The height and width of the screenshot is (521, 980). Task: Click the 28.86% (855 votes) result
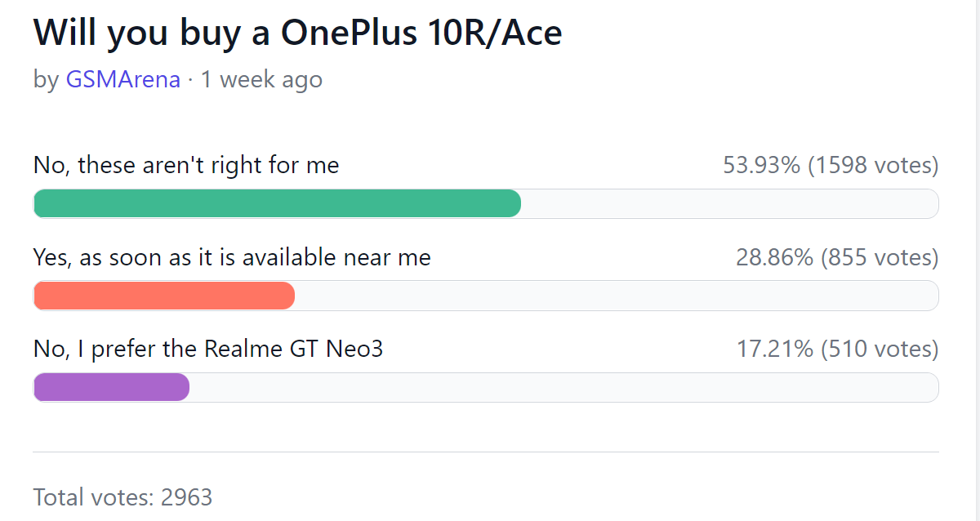click(837, 258)
